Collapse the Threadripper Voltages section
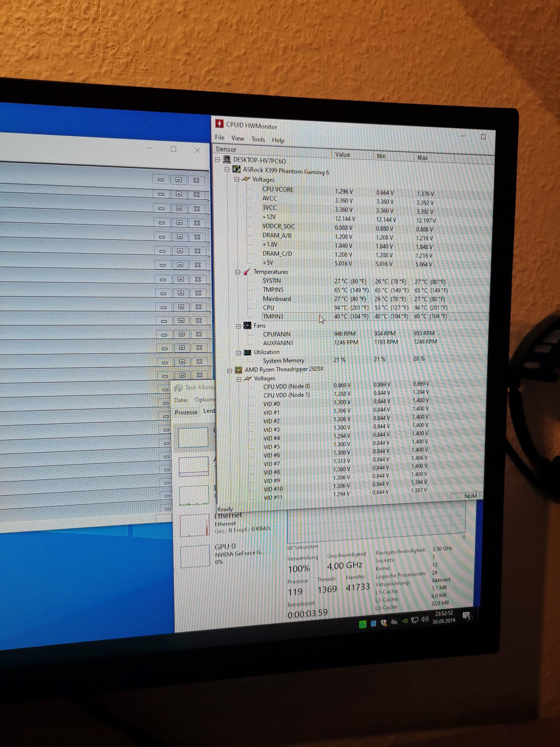560x747 pixels. tap(239, 379)
